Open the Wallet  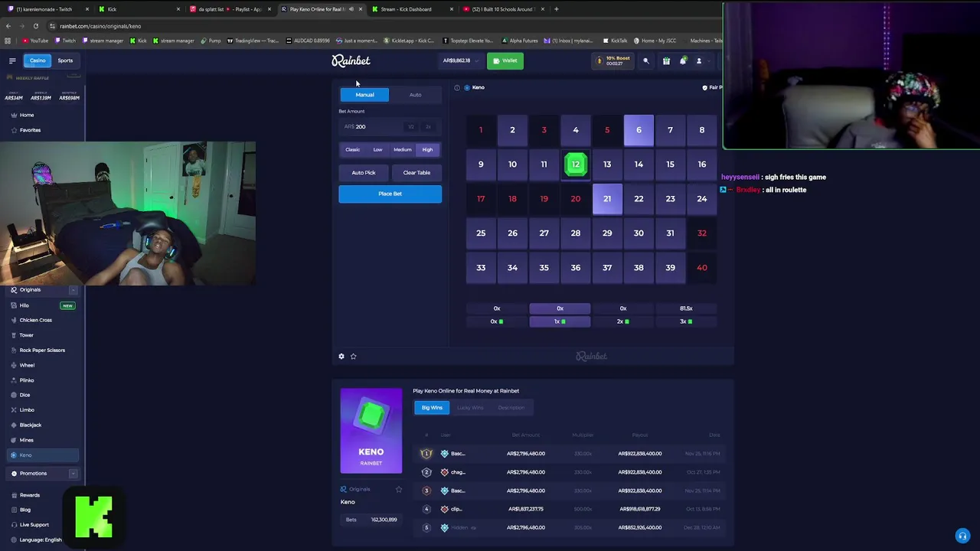(x=505, y=60)
